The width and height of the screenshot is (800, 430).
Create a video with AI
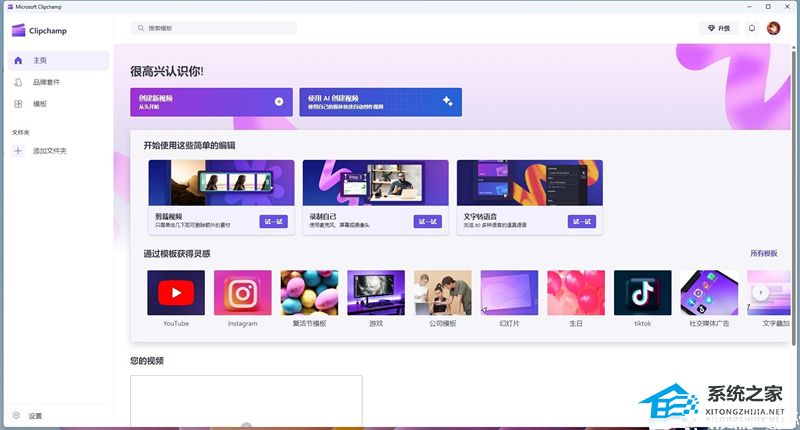pyautogui.click(x=381, y=102)
